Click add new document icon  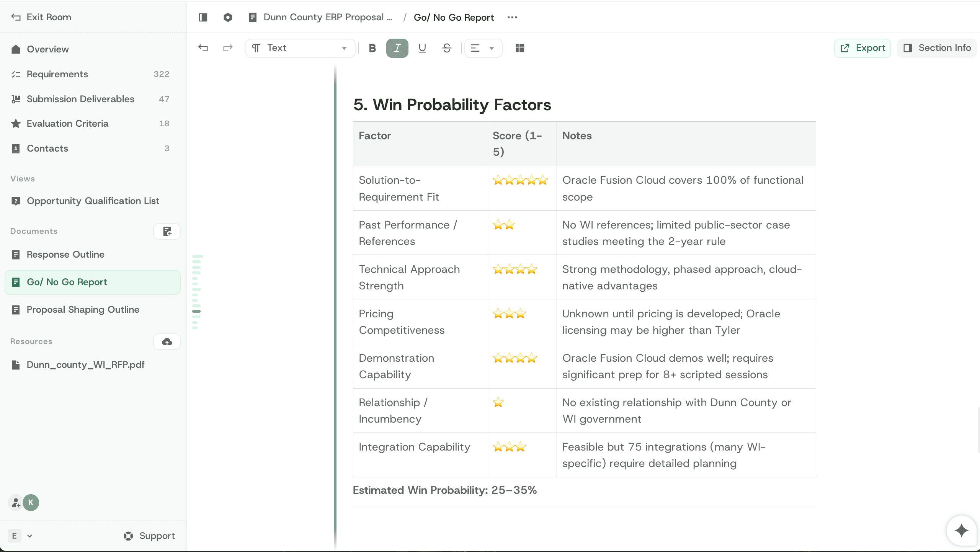pyautogui.click(x=167, y=231)
